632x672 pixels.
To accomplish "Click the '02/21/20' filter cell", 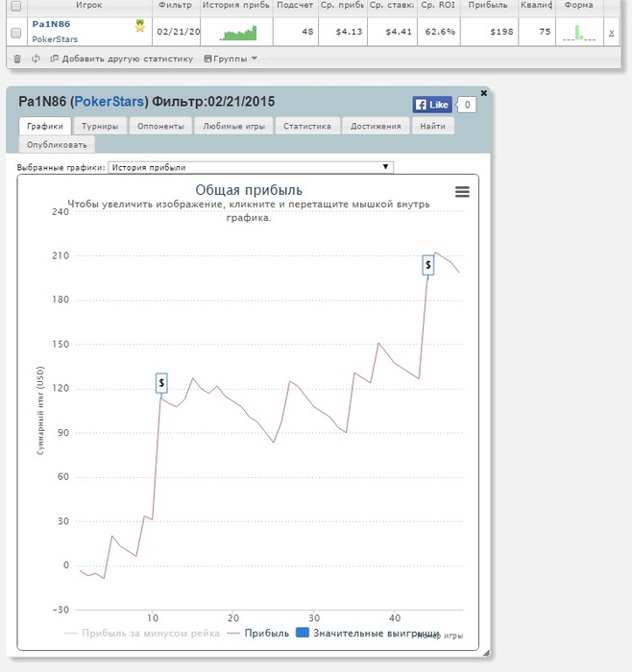I will [178, 32].
